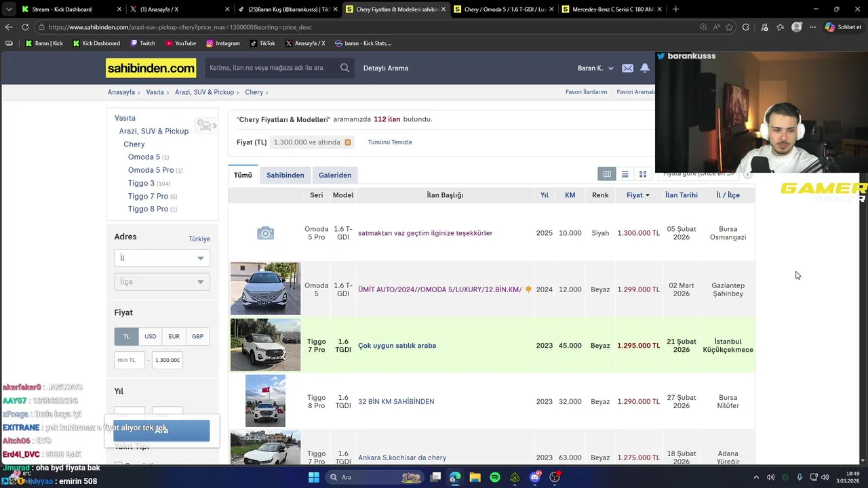This screenshot has width=868, height=488.
Task: Open the 'Çok uygun satılık araba' listing
Action: [397, 346]
